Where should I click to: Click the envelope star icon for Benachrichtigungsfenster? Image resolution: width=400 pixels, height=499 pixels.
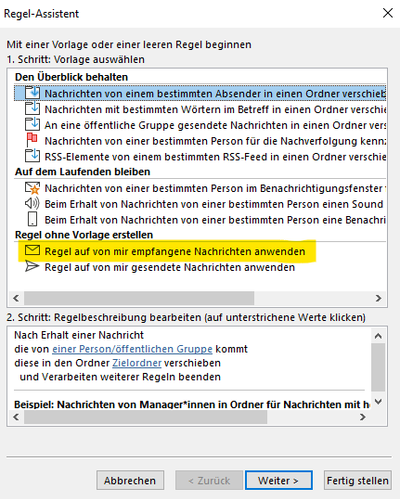pos(32,188)
